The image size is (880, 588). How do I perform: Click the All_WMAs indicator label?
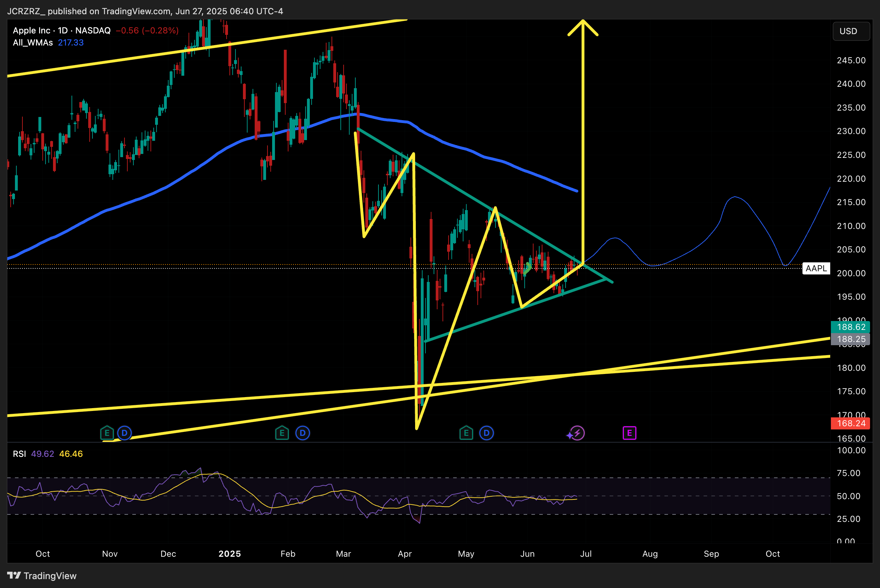(33, 42)
